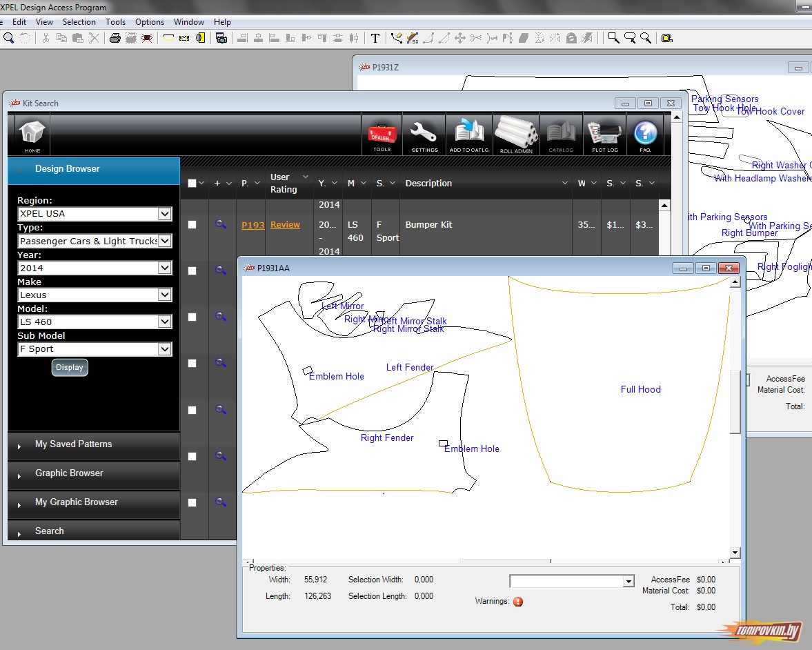The image size is (812, 650).
Task: Check the fifth result row checkbox
Action: coord(192,410)
